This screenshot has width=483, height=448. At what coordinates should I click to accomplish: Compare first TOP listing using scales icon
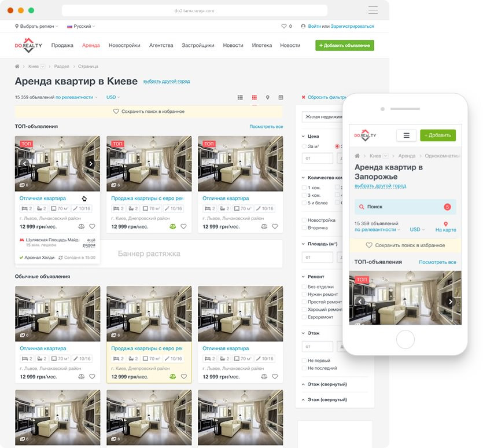(x=82, y=226)
